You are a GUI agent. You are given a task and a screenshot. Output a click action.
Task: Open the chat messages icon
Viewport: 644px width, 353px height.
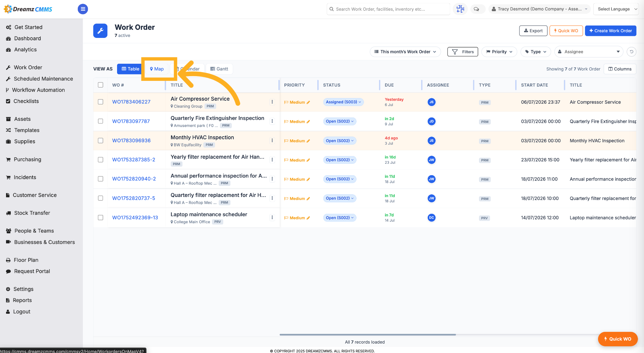tap(476, 9)
